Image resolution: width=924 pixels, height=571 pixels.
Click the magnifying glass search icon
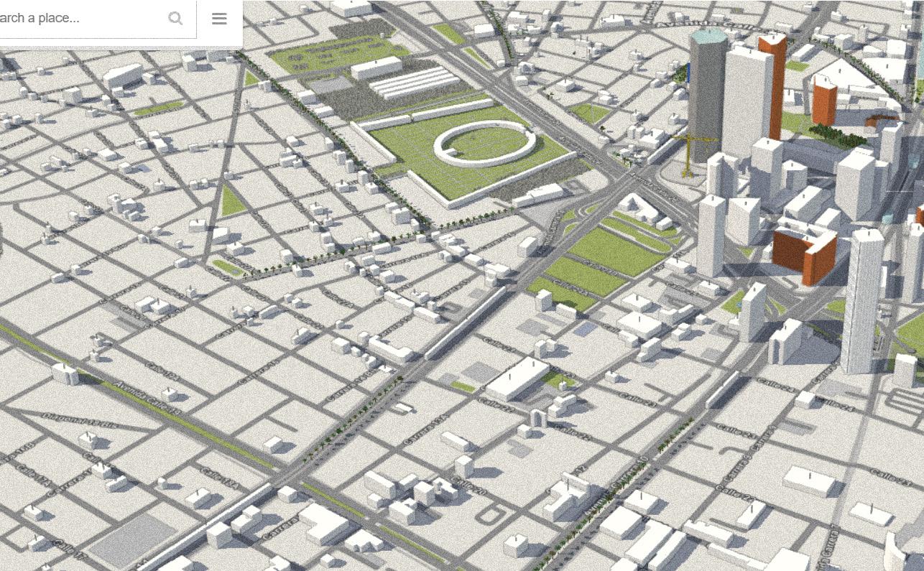click(175, 19)
